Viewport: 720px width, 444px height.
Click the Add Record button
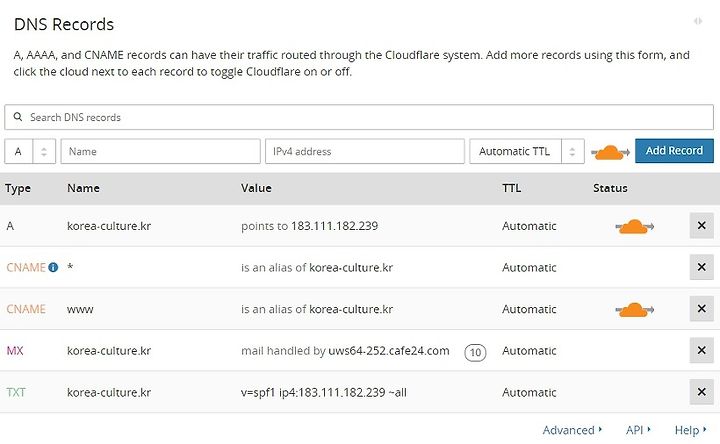(x=674, y=151)
